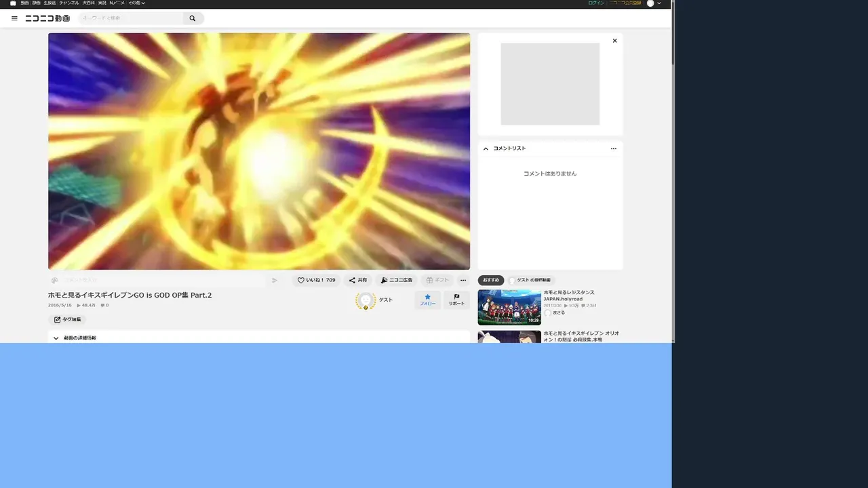Collapse the コメントリスト panel chevron
This screenshot has height=488, width=868.
pyautogui.click(x=486, y=148)
